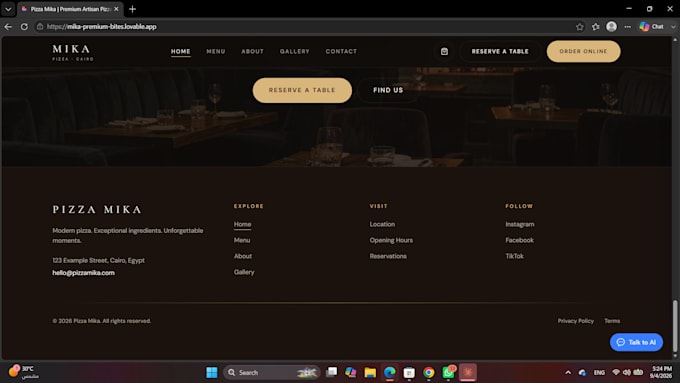The height and width of the screenshot is (383, 680).
Task: View site information lock icon
Action: 40,26
